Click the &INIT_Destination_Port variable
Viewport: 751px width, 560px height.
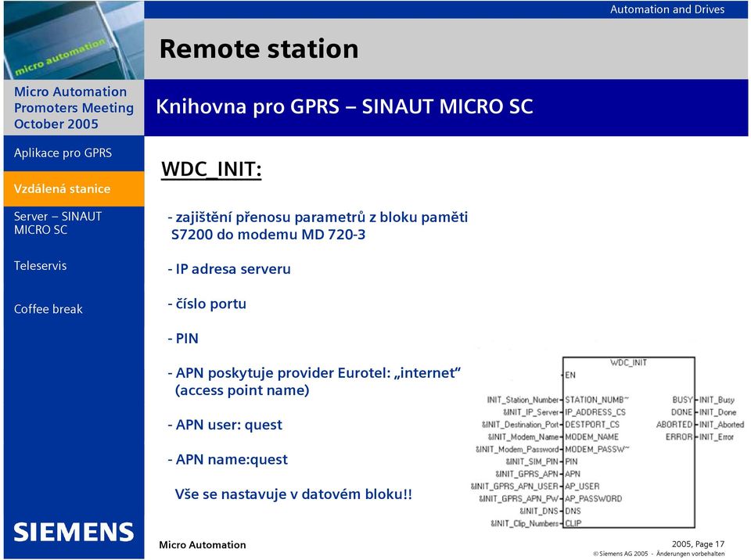point(520,425)
